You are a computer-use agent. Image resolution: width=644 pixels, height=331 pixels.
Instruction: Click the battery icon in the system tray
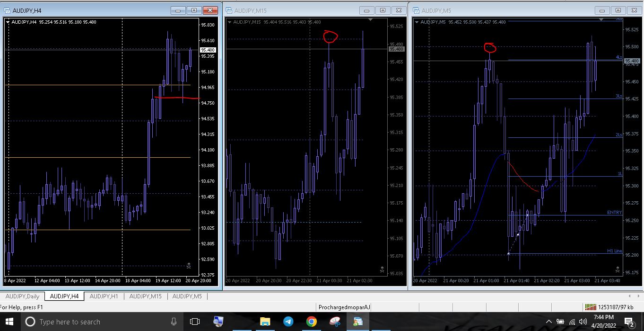560,322
